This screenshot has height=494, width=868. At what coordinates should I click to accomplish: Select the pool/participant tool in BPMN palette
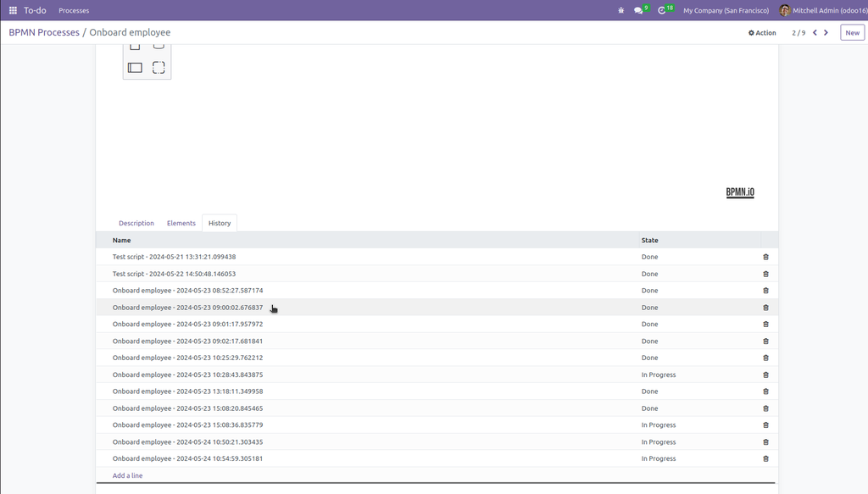click(135, 68)
